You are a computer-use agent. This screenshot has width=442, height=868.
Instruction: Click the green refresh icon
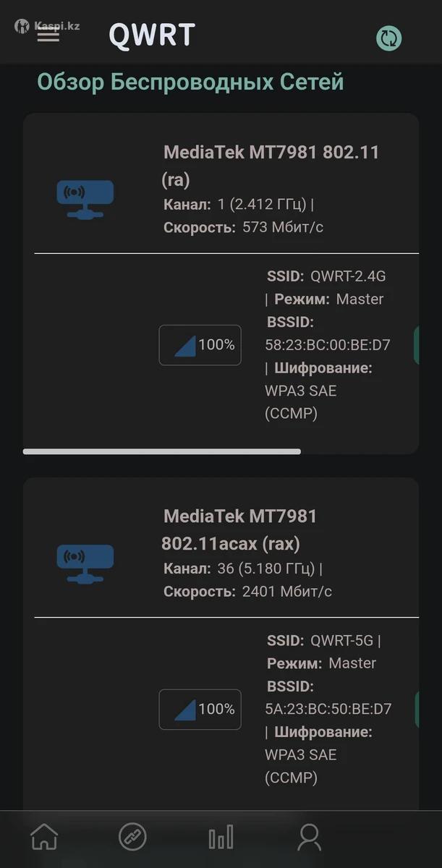(389, 38)
